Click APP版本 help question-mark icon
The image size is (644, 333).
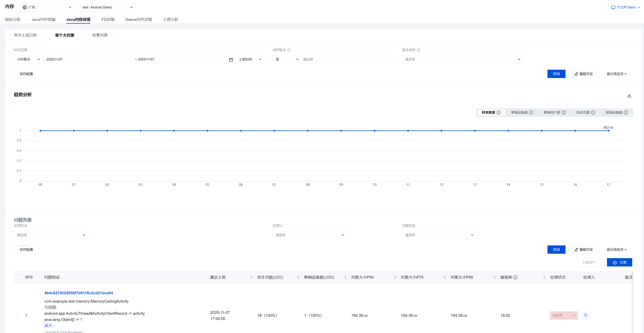coord(289,50)
